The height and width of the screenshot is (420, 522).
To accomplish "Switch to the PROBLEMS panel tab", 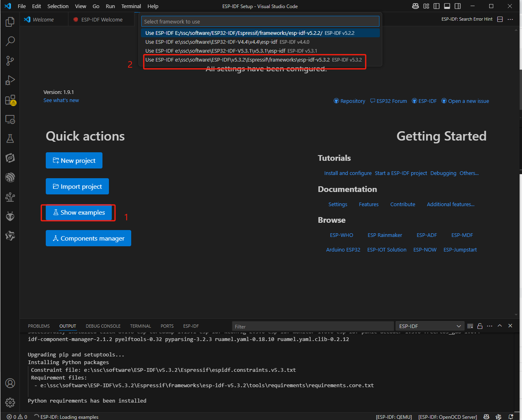I will (x=39, y=326).
